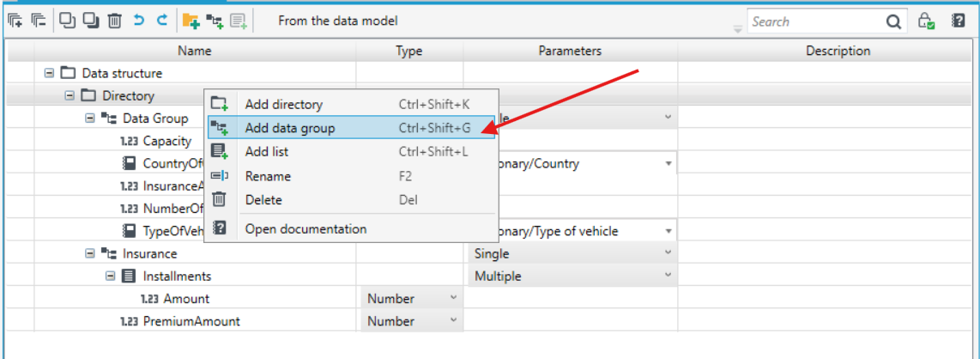Viewport: 980px width, 359px height.
Task: Click the Undo arrow in the toolbar
Action: [139, 21]
